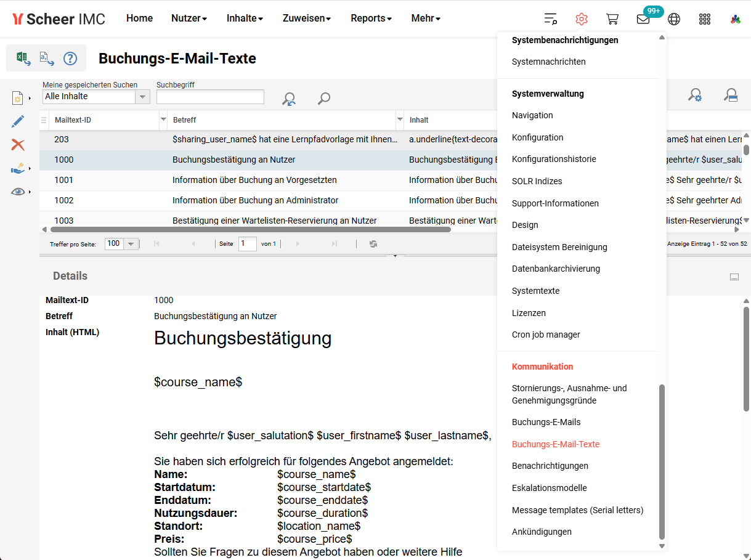Refresh the table with the reload icon
The width and height of the screenshot is (751, 560).
coord(373,244)
